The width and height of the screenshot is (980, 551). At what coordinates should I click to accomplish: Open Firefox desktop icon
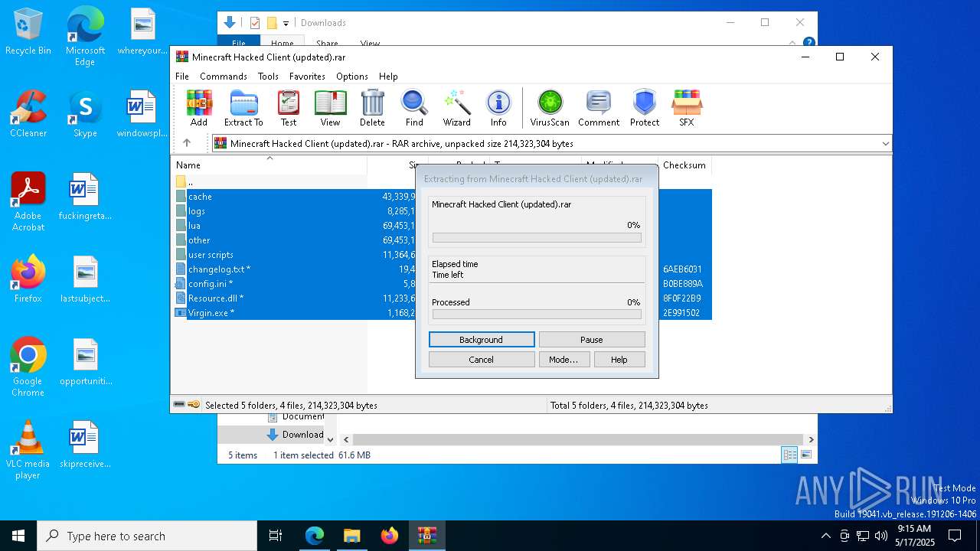click(x=28, y=279)
